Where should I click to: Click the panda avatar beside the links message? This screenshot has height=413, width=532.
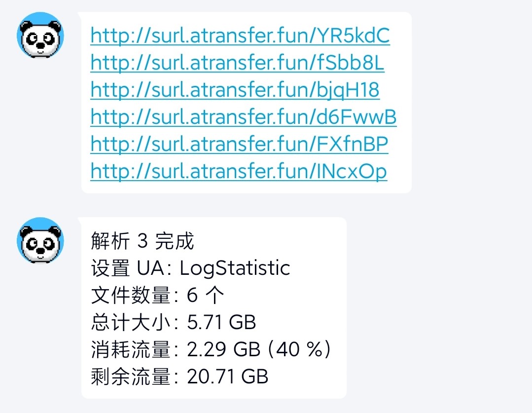(x=40, y=35)
